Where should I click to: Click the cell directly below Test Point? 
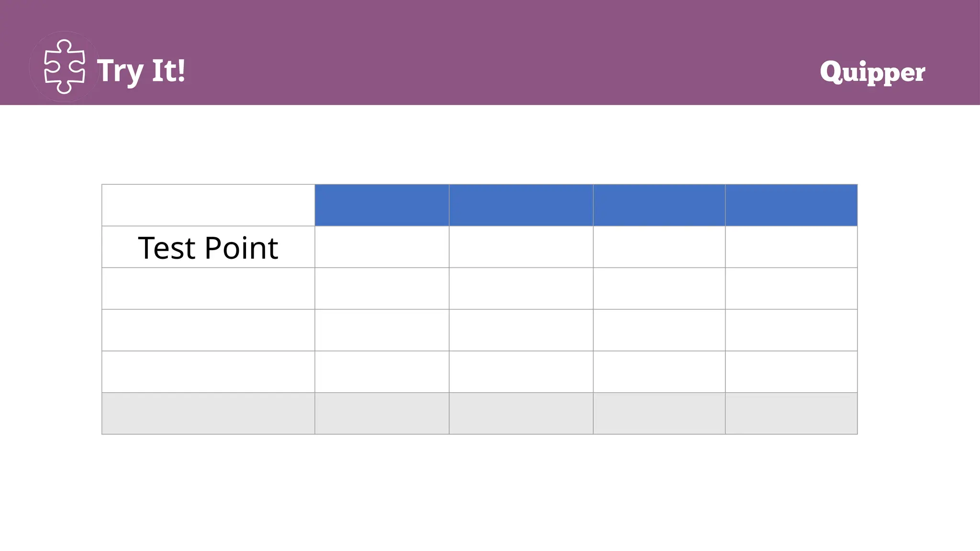tap(208, 288)
